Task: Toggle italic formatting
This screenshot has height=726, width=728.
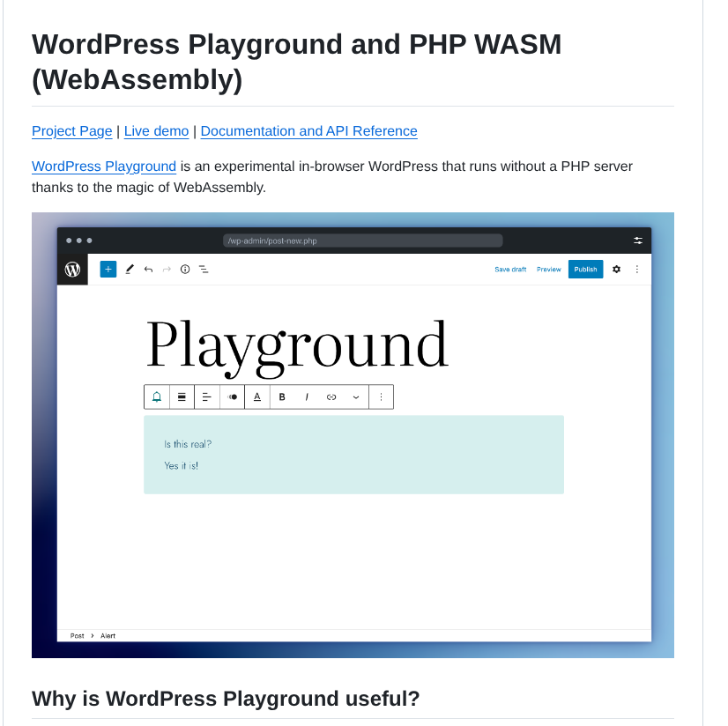Action: pyautogui.click(x=307, y=396)
